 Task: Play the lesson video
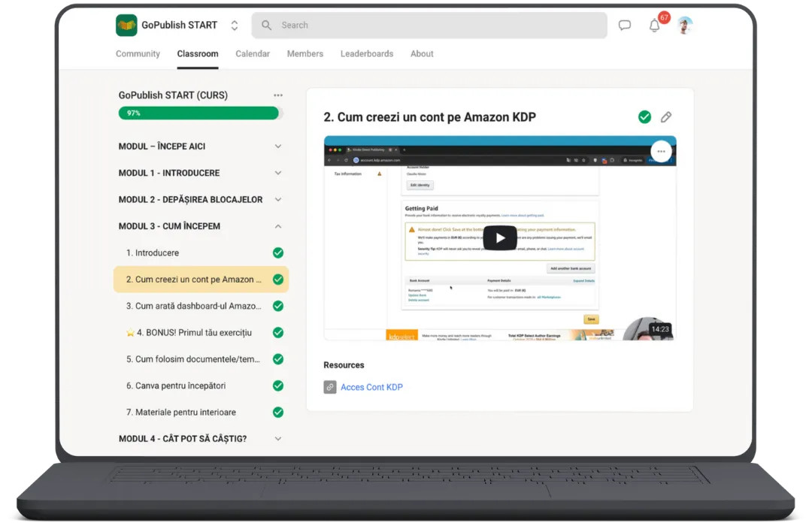coord(500,238)
